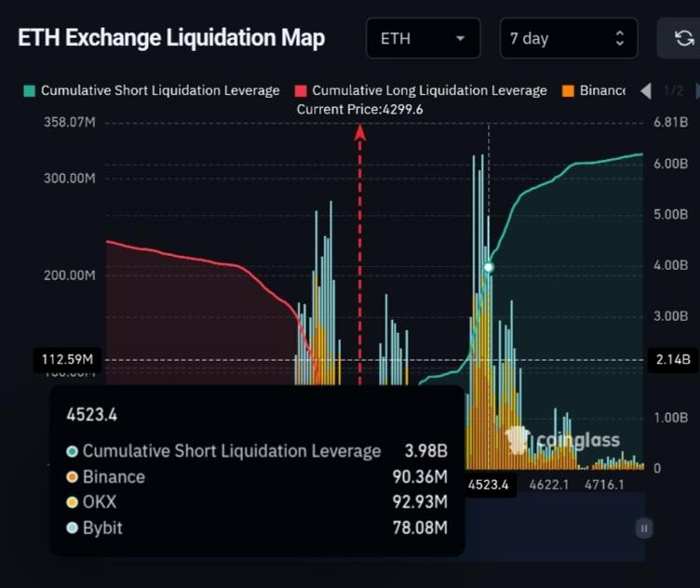The image size is (700, 588).
Task: Toggle Cumulative Short Liquidation Leverage legend
Action: [152, 90]
